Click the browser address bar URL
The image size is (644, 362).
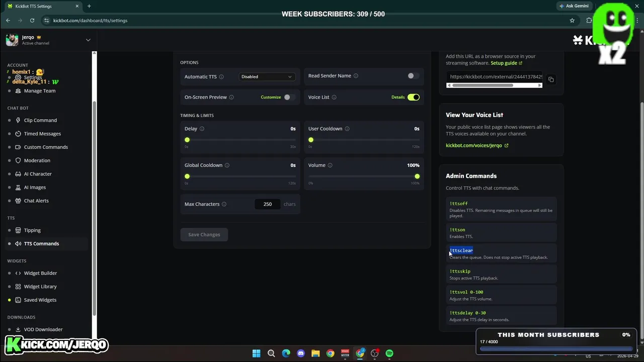(90, 21)
